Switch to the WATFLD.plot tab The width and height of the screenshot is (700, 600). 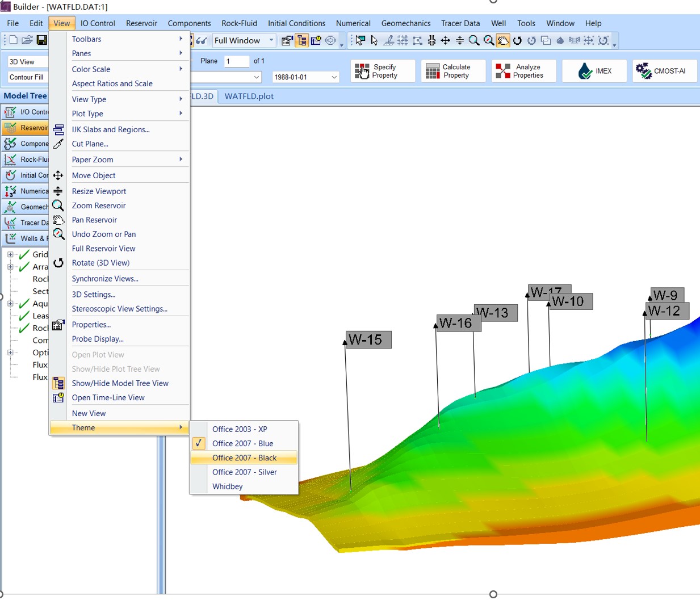click(249, 96)
